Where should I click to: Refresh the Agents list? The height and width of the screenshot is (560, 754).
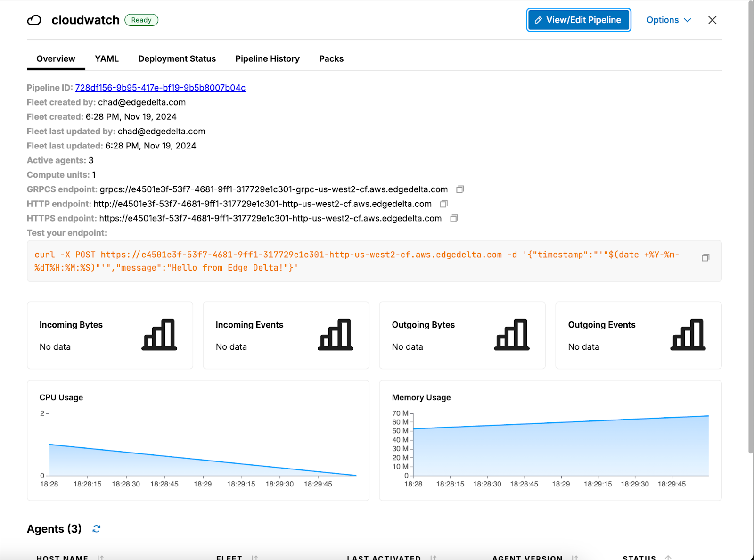97,529
